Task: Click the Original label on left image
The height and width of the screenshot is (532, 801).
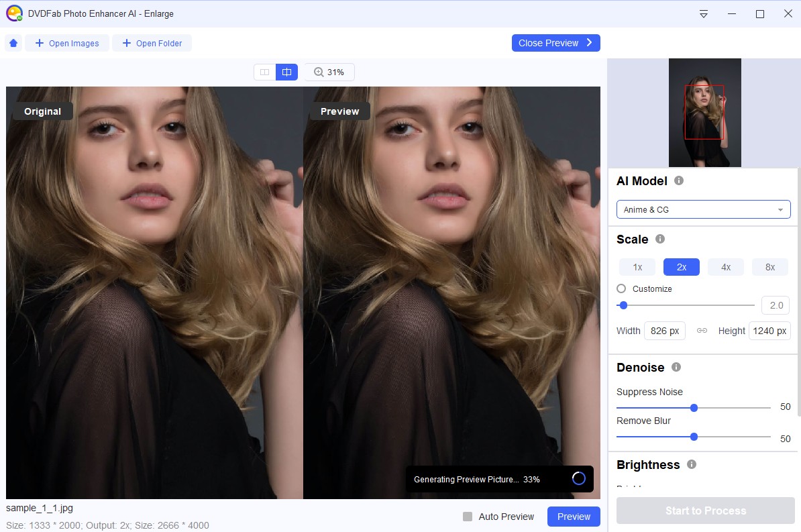Action: (42, 111)
